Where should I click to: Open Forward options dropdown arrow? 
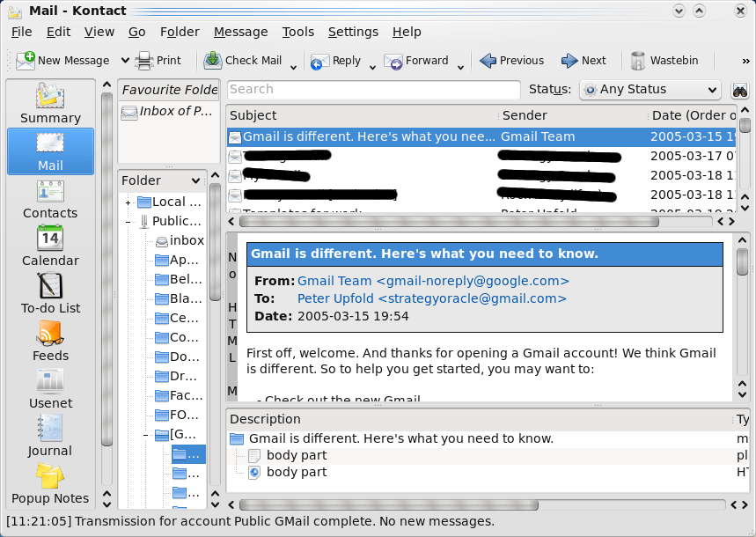[460, 67]
